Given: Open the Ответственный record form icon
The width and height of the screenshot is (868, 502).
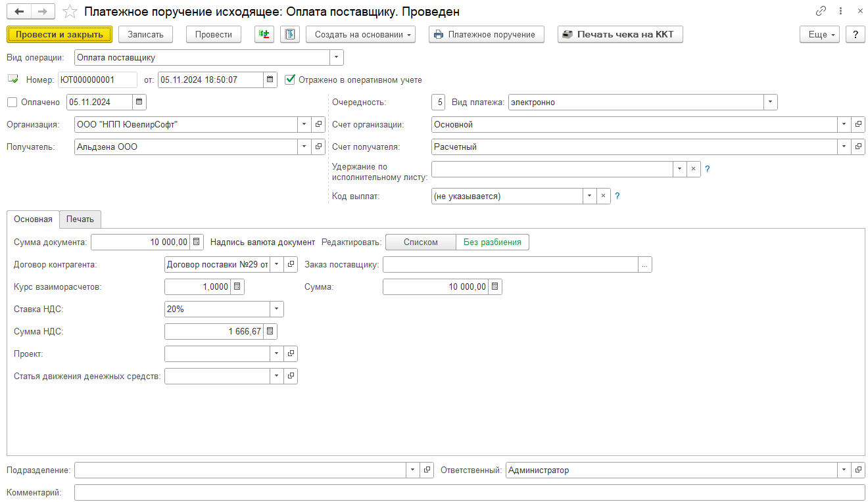Looking at the screenshot, I should click(858, 470).
